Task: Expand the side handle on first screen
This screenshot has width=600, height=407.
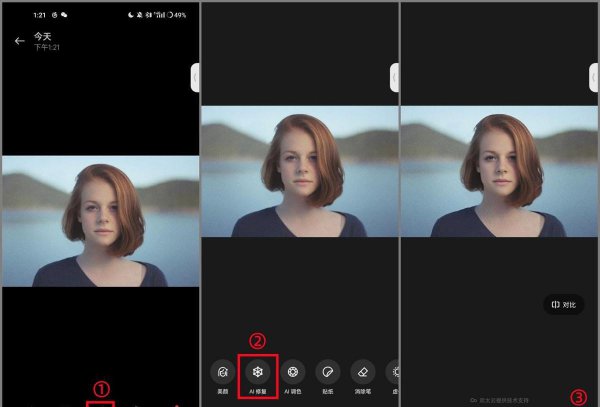Action: tap(195, 77)
